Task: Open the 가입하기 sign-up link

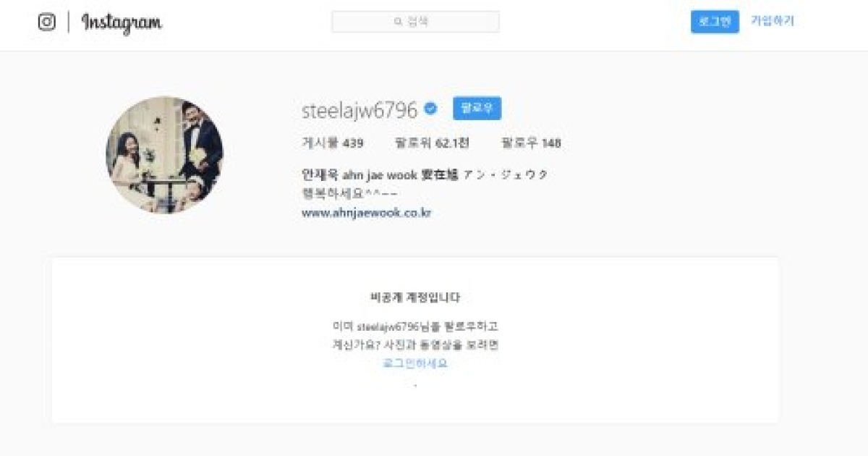Action: pyautogui.click(x=773, y=21)
